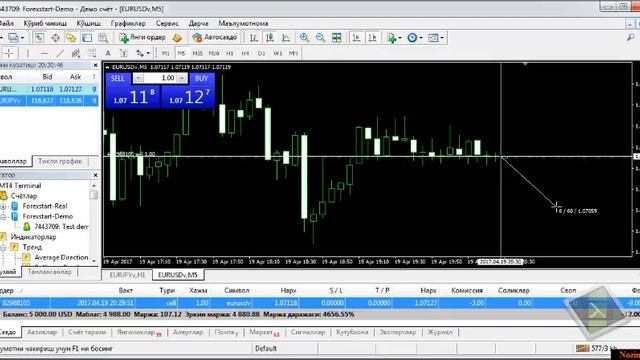The image size is (640, 360).
Task: Select the crosshair tool
Action: (9, 53)
